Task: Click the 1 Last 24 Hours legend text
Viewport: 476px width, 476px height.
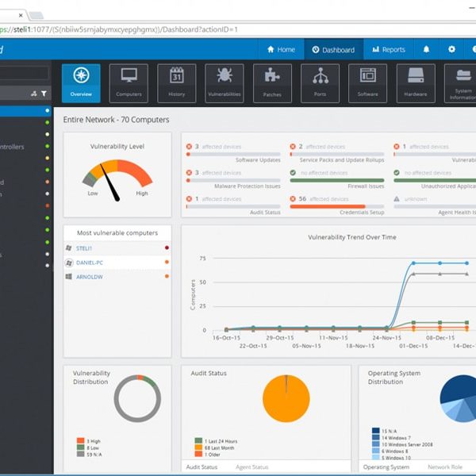Action: 221,441
